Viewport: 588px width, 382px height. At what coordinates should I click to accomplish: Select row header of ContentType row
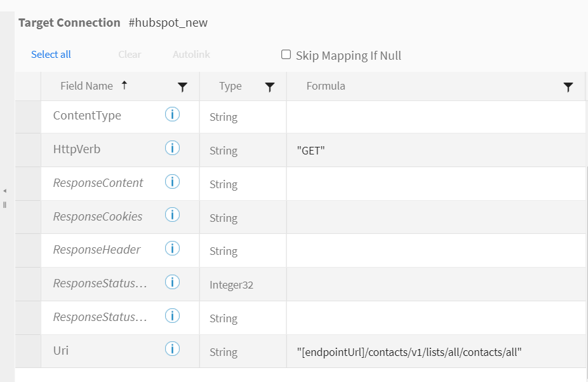coord(28,117)
